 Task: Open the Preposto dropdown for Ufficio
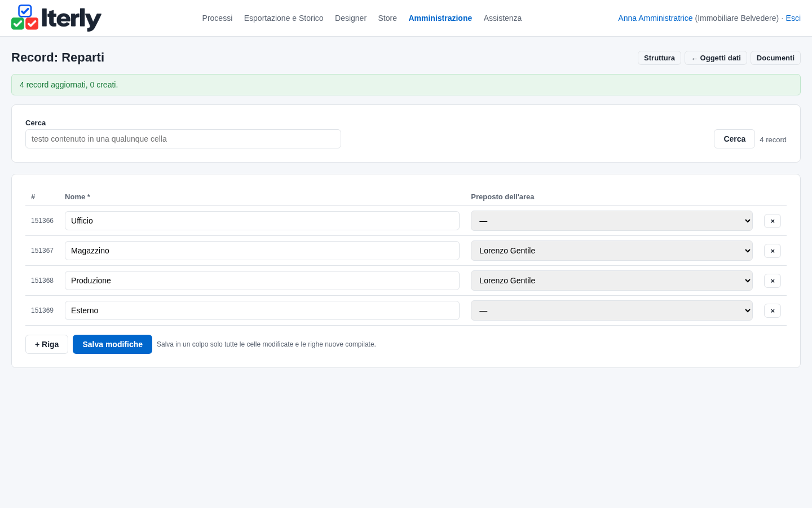612,221
